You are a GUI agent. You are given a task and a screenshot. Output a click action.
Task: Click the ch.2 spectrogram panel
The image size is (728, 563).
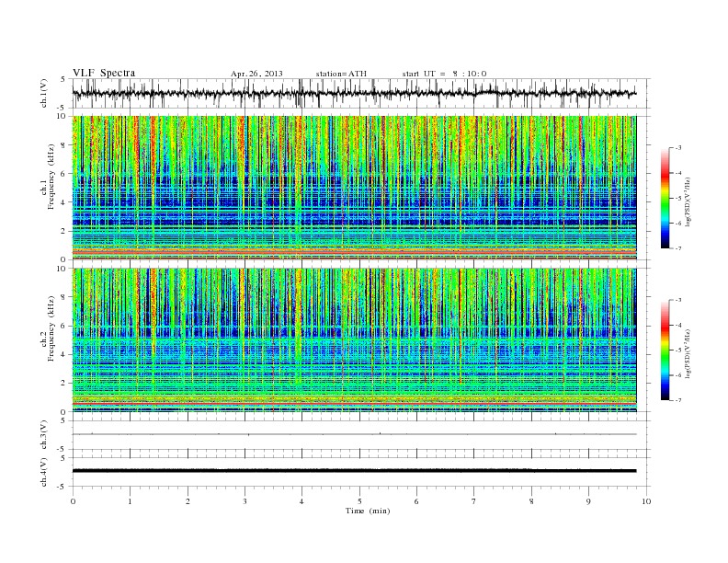354,339
